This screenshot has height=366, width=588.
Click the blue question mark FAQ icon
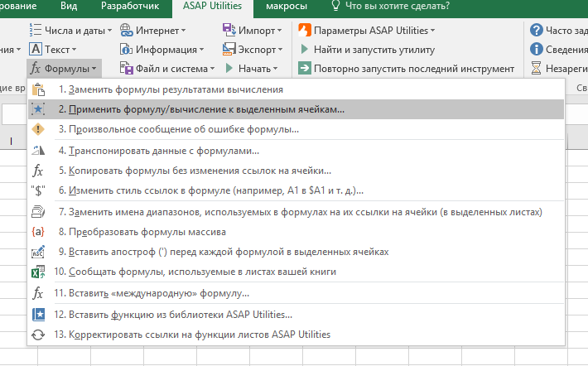537,30
